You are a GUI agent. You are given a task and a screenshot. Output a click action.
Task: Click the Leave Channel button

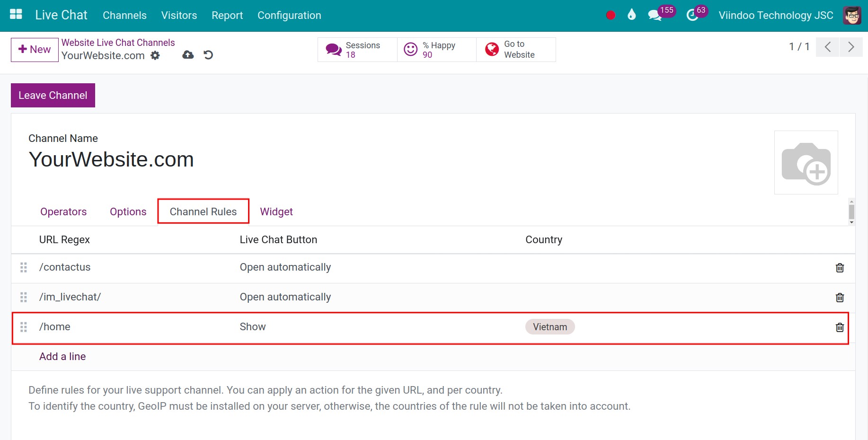pyautogui.click(x=53, y=95)
